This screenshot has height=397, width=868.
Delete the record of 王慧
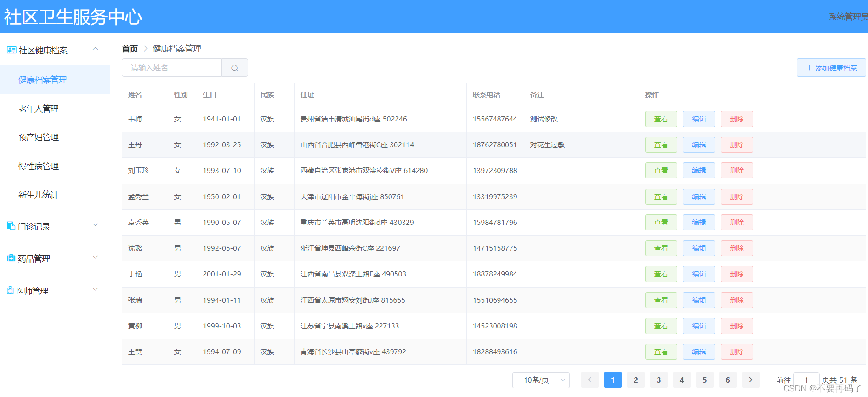(737, 352)
